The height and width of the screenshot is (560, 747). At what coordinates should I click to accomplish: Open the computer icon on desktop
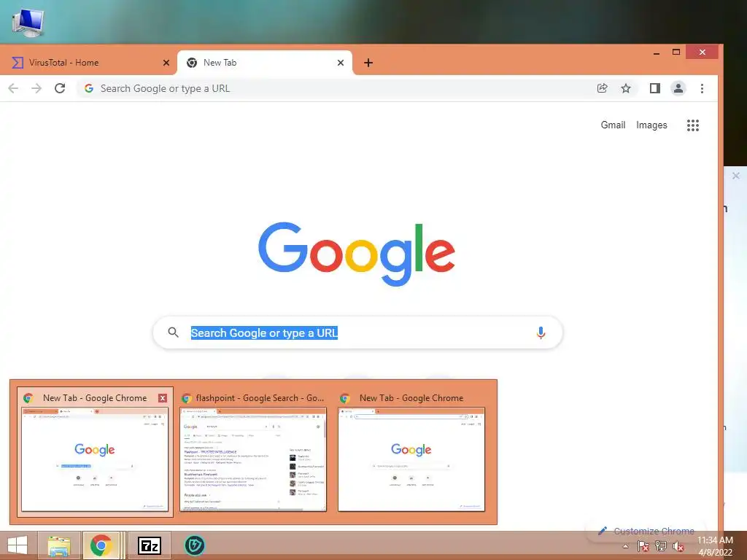(x=28, y=23)
